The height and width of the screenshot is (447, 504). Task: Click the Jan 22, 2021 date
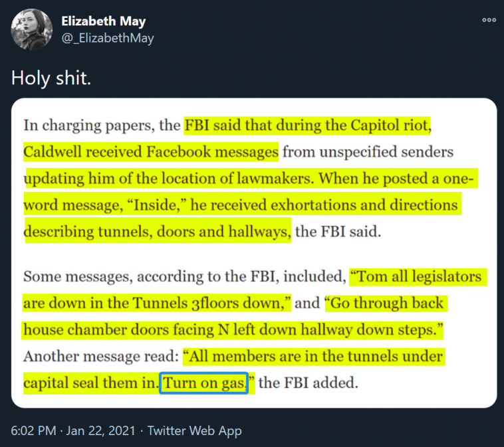tap(102, 430)
